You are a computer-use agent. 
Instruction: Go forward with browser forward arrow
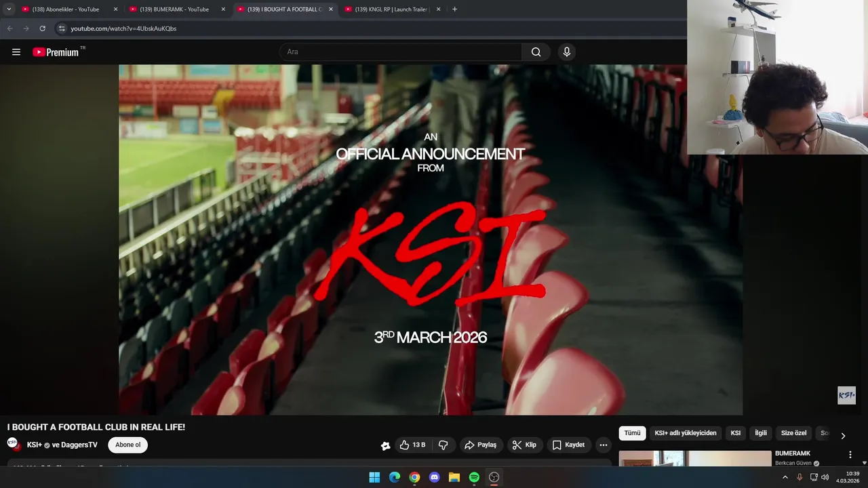(x=26, y=28)
